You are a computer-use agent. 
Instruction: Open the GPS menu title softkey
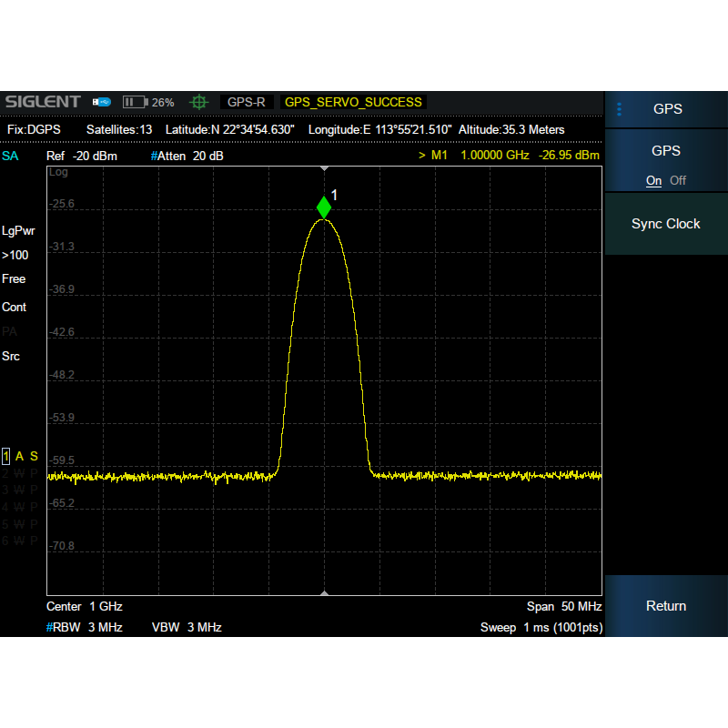pyautogui.click(x=667, y=109)
